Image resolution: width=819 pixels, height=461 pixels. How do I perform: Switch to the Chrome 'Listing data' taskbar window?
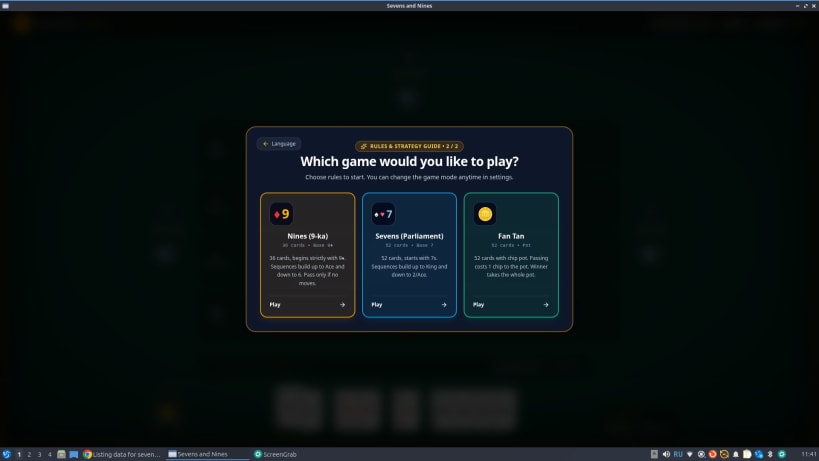122,454
